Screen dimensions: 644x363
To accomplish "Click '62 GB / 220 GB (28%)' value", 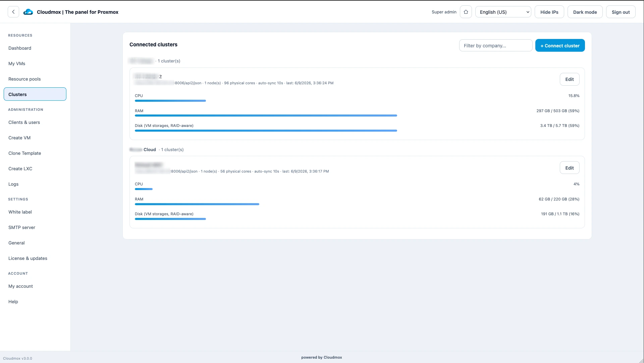I will click(x=559, y=199).
